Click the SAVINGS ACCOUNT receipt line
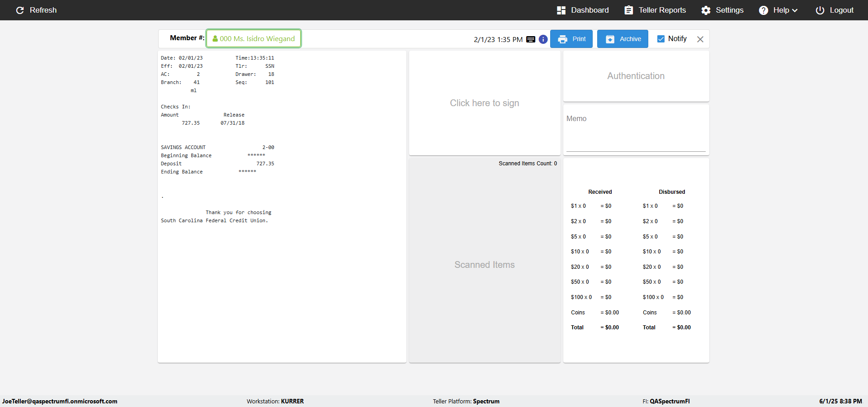The width and height of the screenshot is (868, 407). pyautogui.click(x=217, y=147)
